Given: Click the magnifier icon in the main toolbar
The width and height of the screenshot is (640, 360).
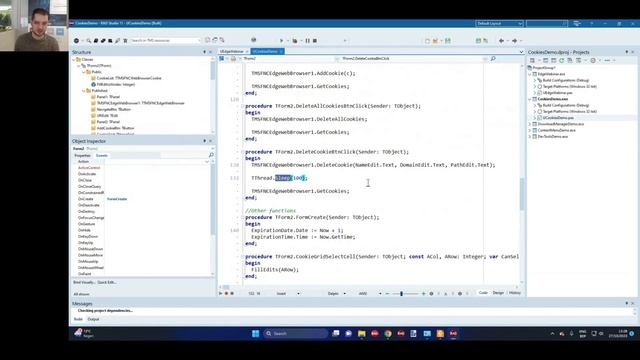Looking at the screenshot, I should pos(89,40).
